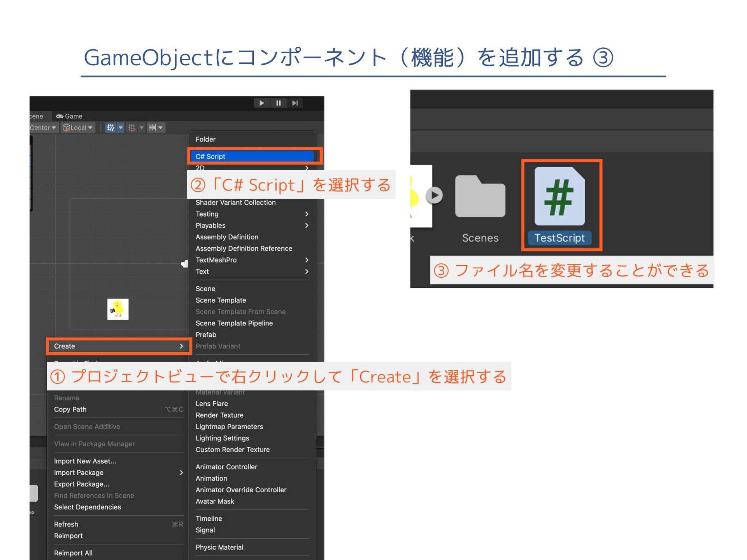
Task: Choose Animator Controller menu item
Action: [x=226, y=467]
